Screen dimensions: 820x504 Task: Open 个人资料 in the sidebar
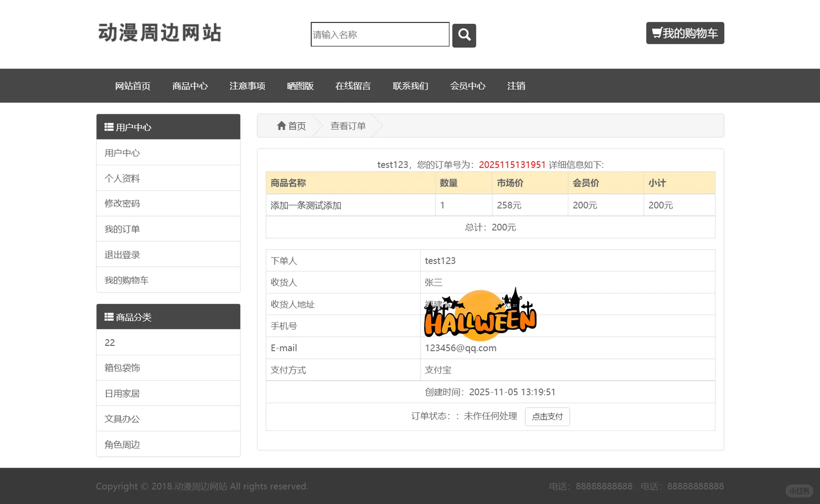pyautogui.click(x=122, y=178)
